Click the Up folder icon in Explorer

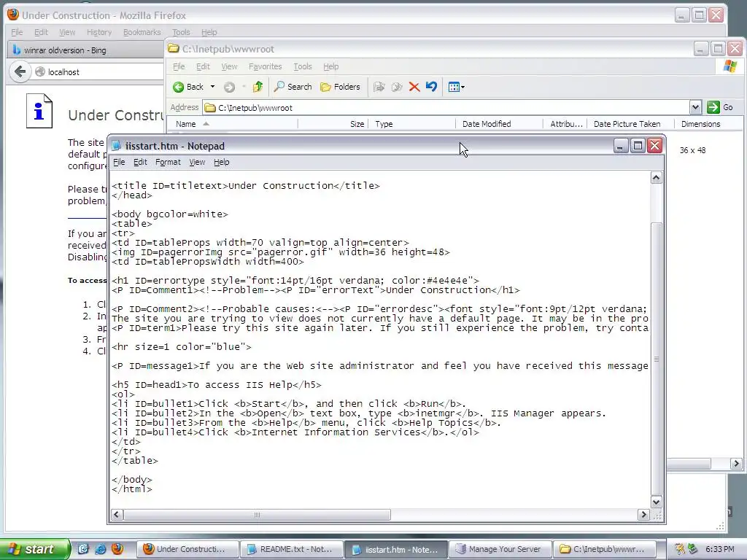(x=258, y=87)
